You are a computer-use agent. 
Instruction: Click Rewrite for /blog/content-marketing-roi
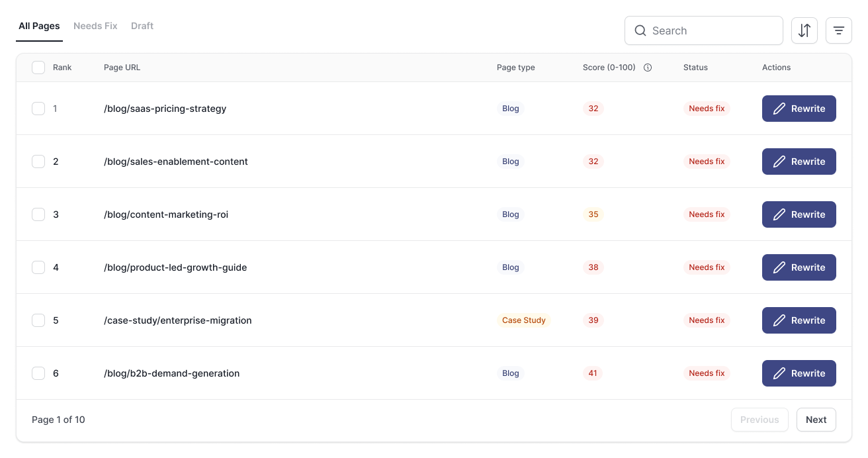point(799,214)
